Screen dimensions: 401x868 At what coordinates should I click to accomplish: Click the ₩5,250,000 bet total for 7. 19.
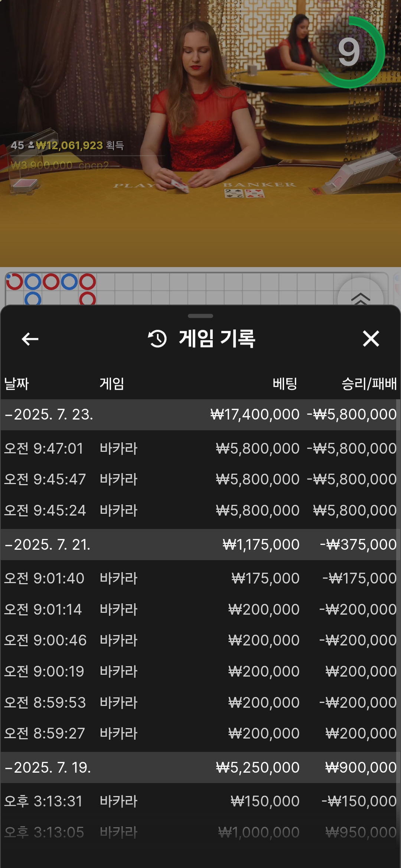pyautogui.click(x=258, y=767)
